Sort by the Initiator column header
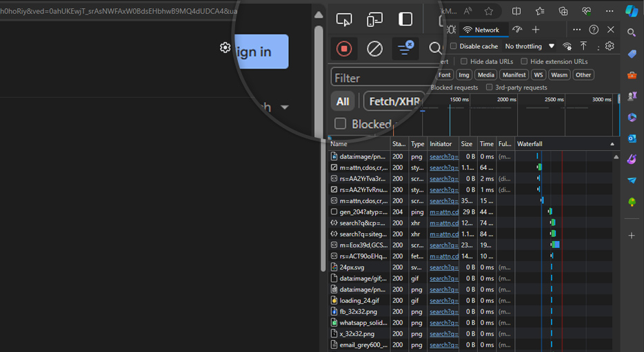The width and height of the screenshot is (644, 352). point(443,144)
